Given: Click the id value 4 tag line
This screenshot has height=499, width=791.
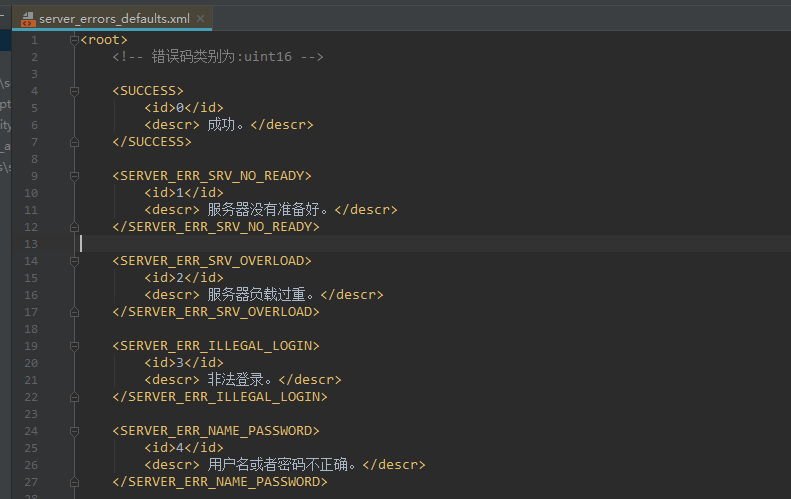Looking at the screenshot, I should pyautogui.click(x=183, y=448).
